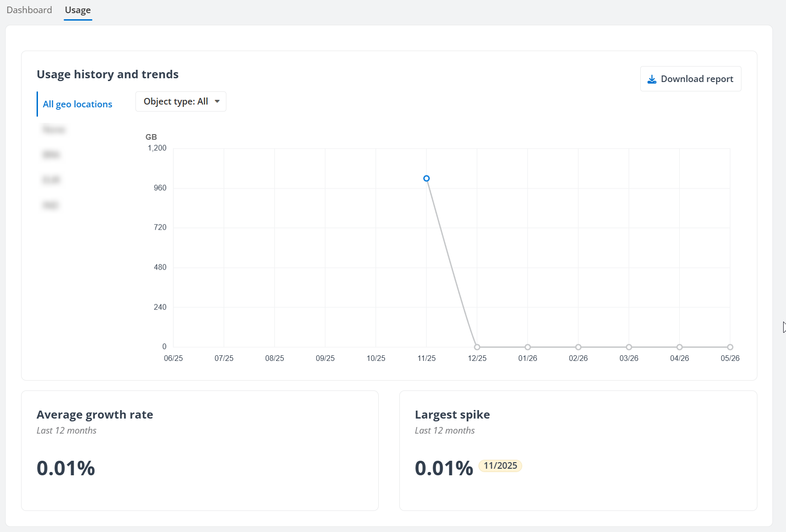Click the blue 11/25 data point
The image size is (786, 532).
click(427, 179)
